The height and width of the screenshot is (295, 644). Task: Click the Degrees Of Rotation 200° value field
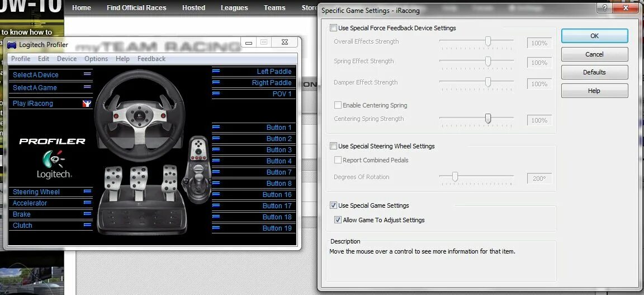(539, 179)
